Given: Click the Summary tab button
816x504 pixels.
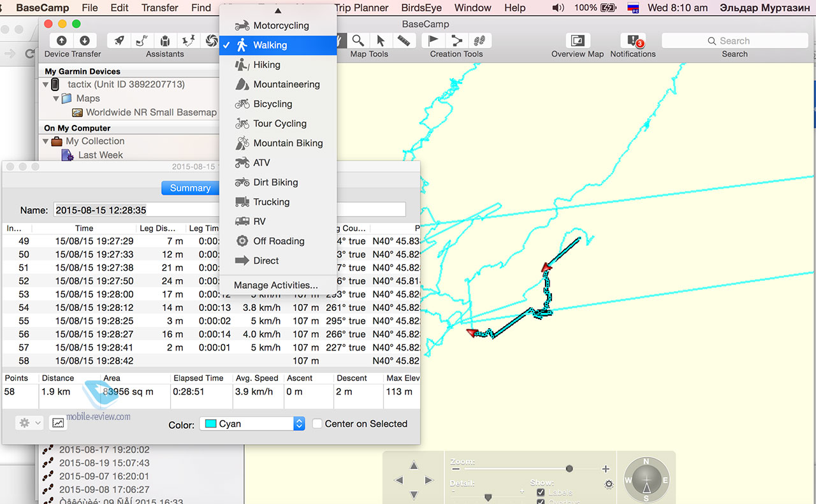Looking at the screenshot, I should click(x=190, y=188).
